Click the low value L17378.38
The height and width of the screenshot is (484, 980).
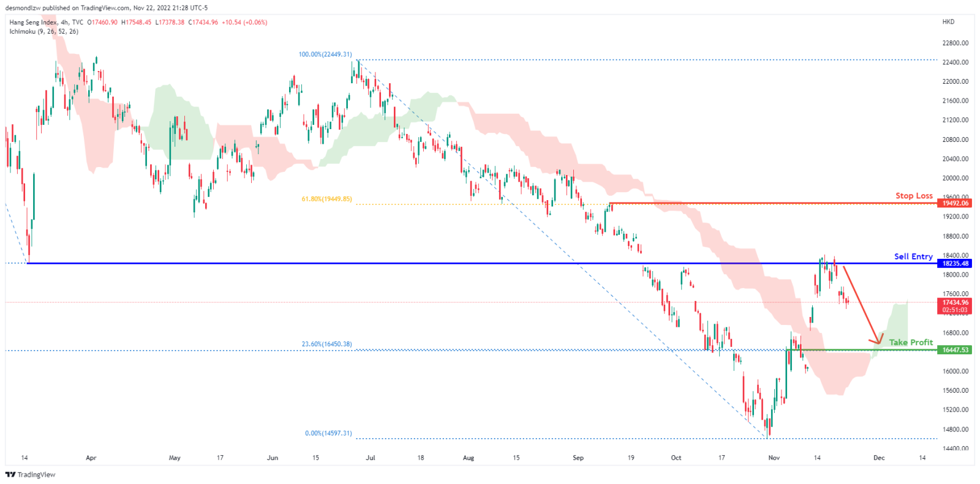[x=170, y=22]
